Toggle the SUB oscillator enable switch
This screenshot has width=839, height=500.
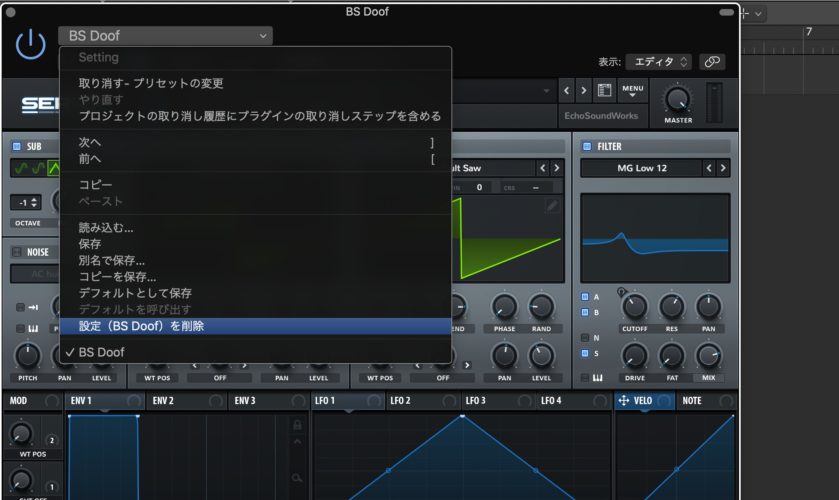(x=16, y=146)
